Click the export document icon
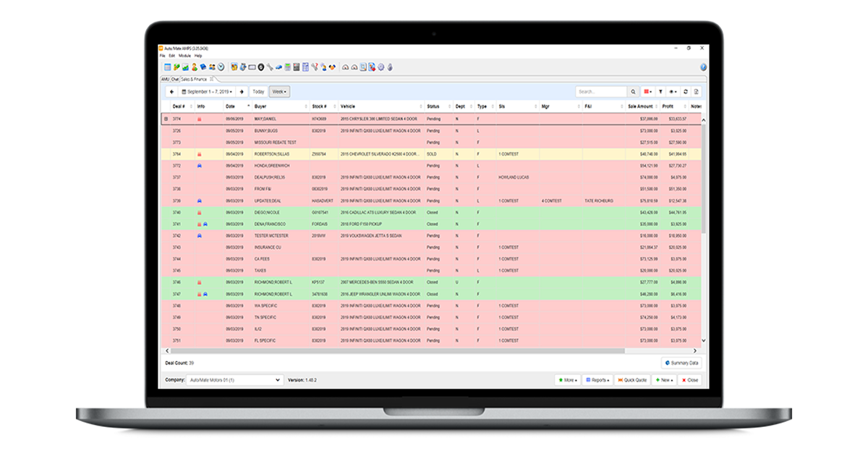 696,92
